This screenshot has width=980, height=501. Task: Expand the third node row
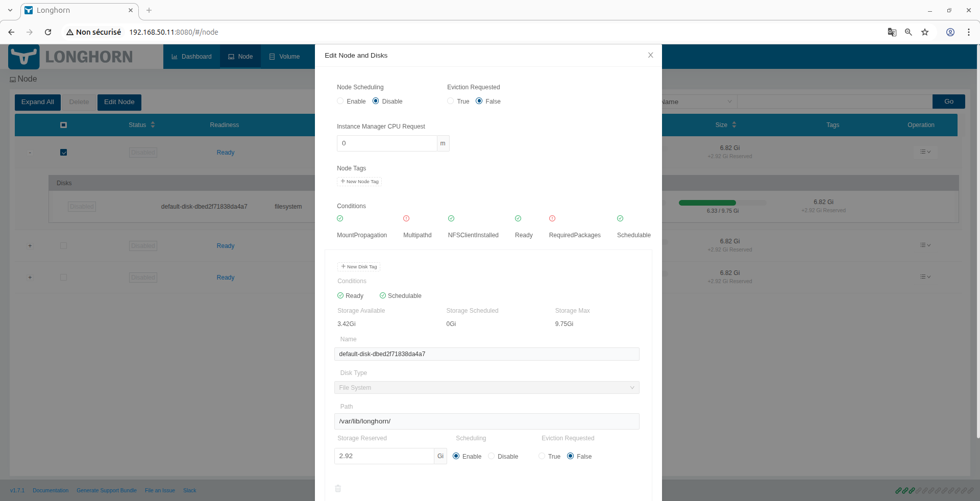point(30,278)
